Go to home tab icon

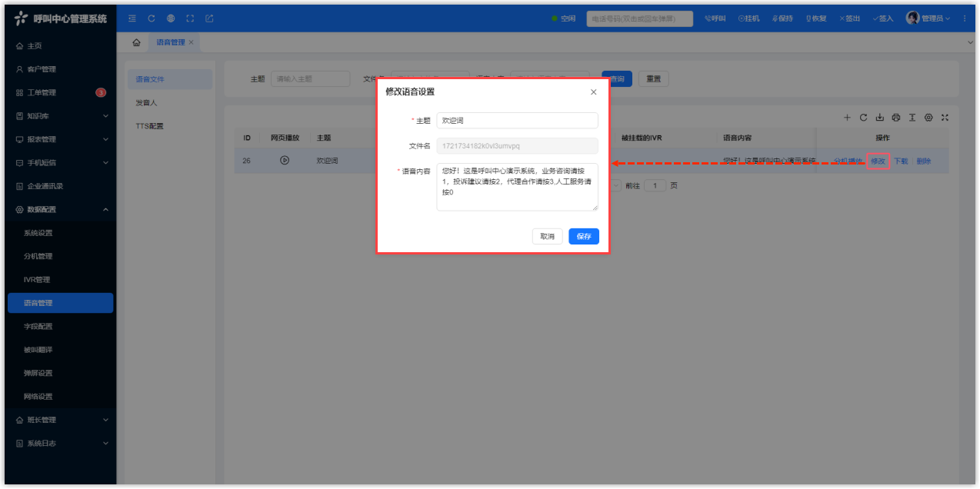[136, 42]
